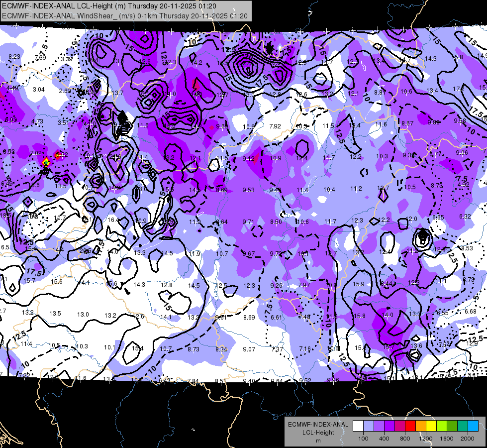Click the legend tick value 800
487x448 pixels.
tap(405, 439)
